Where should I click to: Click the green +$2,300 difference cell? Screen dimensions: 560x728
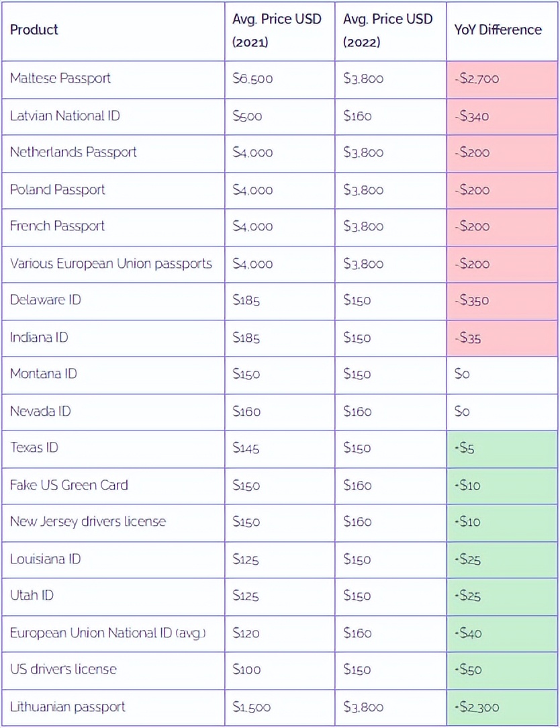pos(477,707)
